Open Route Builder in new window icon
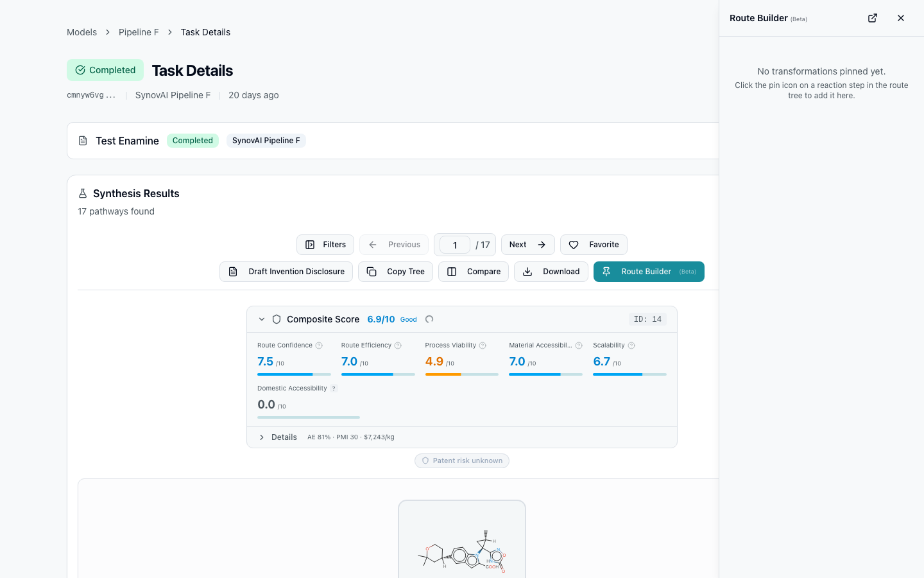924x578 pixels. coord(873,18)
